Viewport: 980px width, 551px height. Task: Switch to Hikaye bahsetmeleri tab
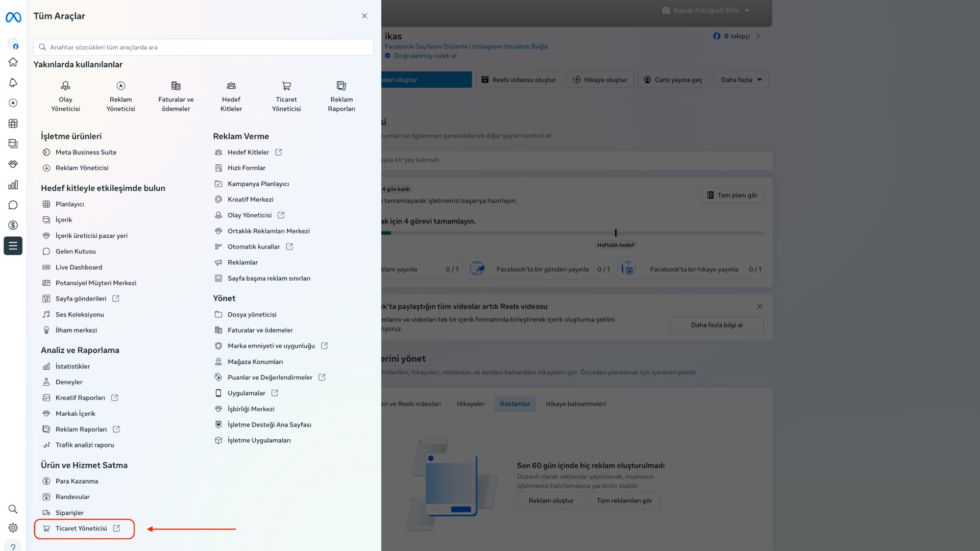pyautogui.click(x=576, y=404)
